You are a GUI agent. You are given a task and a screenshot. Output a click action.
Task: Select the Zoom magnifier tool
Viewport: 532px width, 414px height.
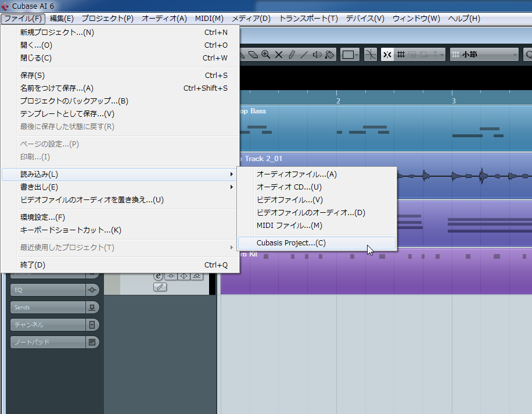coord(265,55)
